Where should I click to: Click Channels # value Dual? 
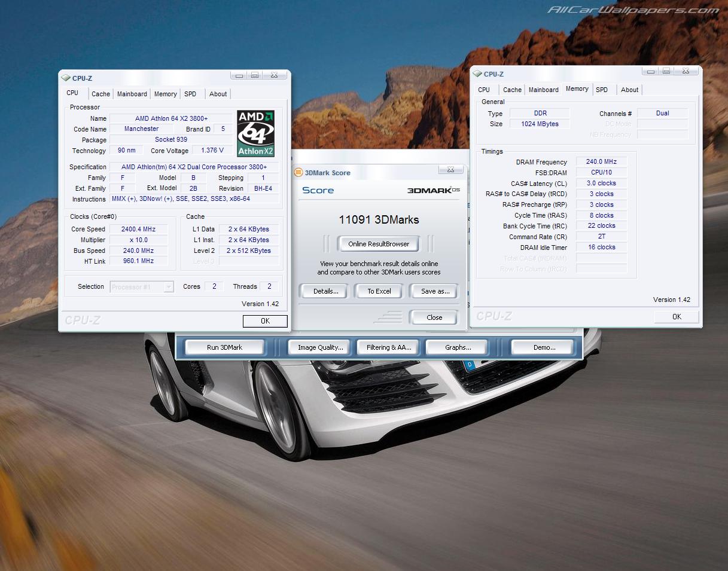(662, 113)
